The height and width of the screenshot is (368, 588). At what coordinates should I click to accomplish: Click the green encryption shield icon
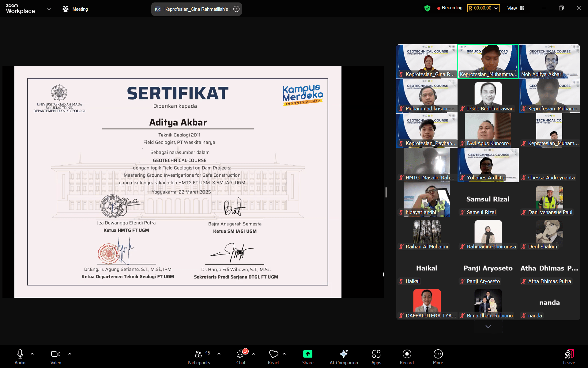point(428,8)
